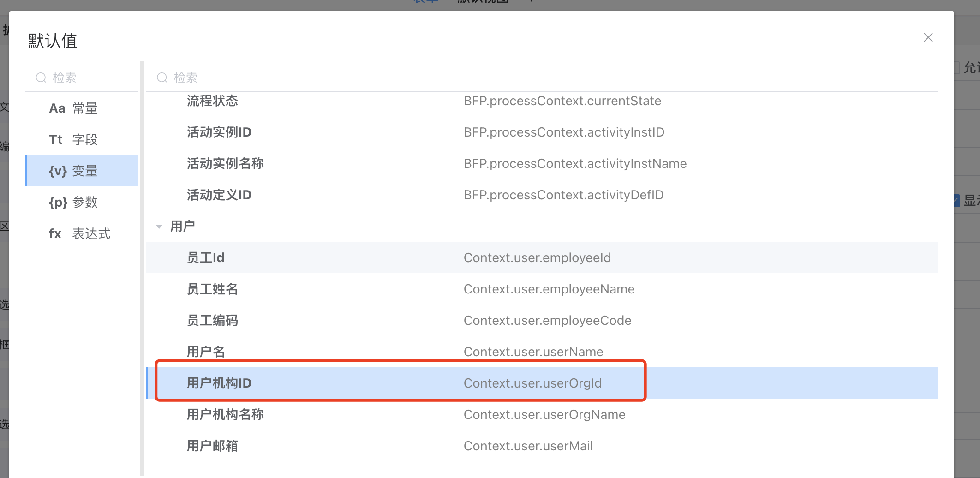Collapse the 用户 group
This screenshot has width=980, height=478.
159,227
